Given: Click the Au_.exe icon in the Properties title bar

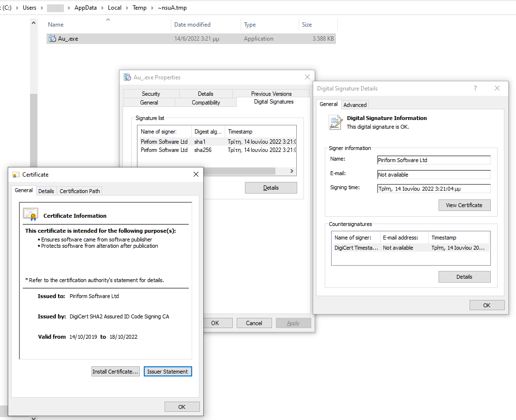Looking at the screenshot, I should point(127,77).
